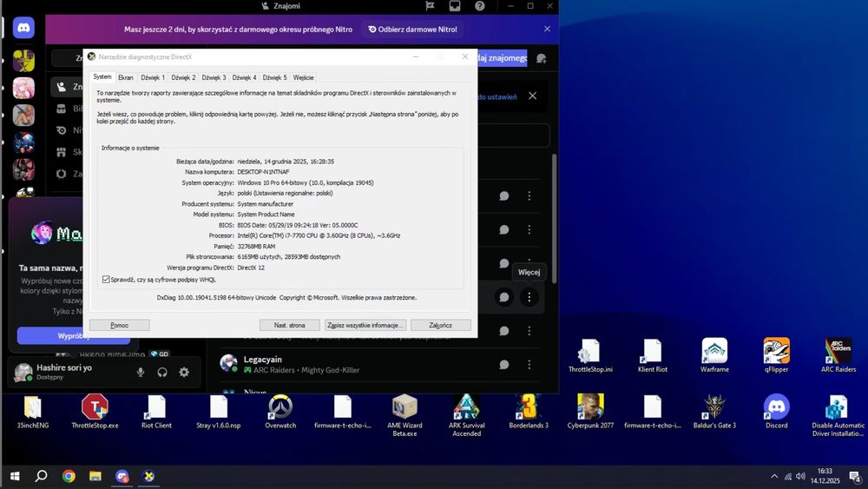Dismiss the Nitro trial banner
Screen dimensions: 868x489
pos(547,29)
